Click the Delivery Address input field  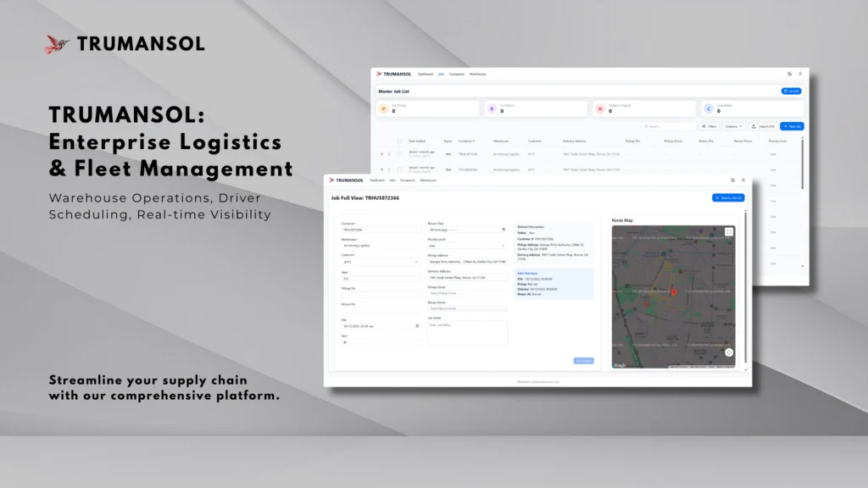467,277
